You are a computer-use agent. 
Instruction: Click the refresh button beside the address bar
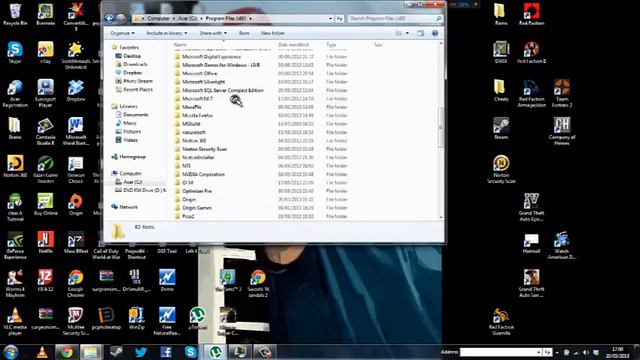tap(340, 19)
